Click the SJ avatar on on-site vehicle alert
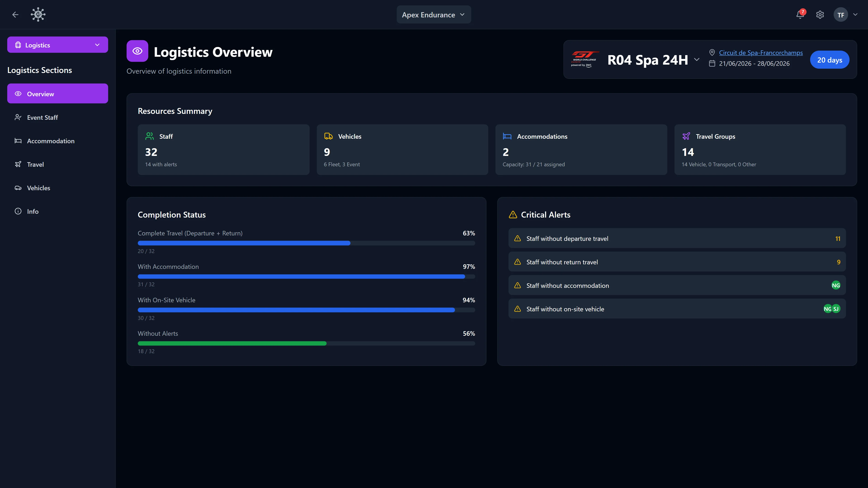868x488 pixels. point(836,309)
